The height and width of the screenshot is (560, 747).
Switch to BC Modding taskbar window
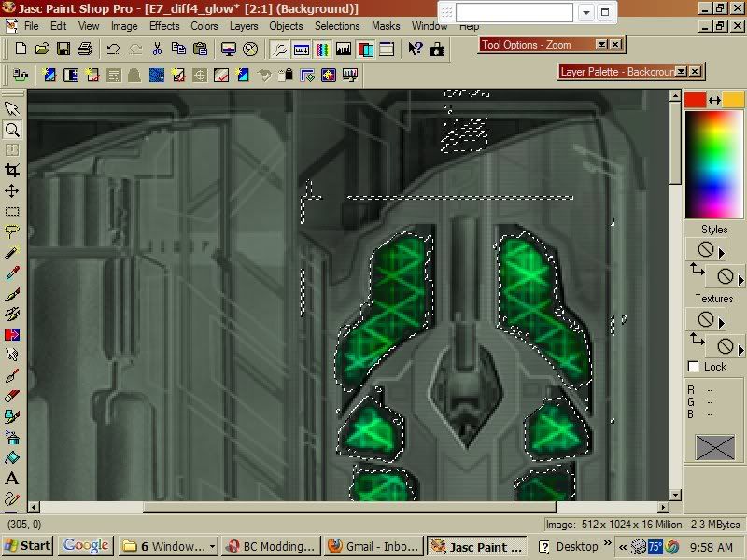[271, 546]
